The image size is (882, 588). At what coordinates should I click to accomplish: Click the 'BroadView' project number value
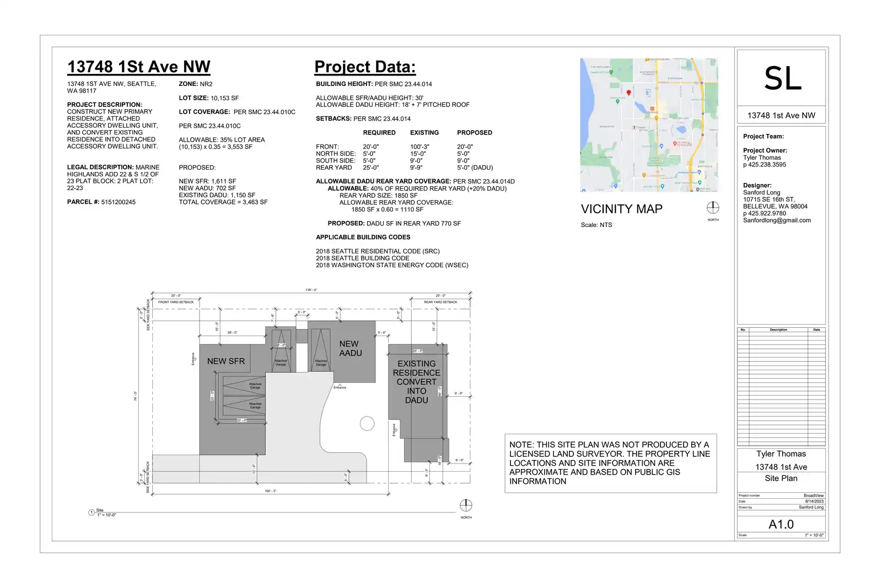tap(814, 495)
